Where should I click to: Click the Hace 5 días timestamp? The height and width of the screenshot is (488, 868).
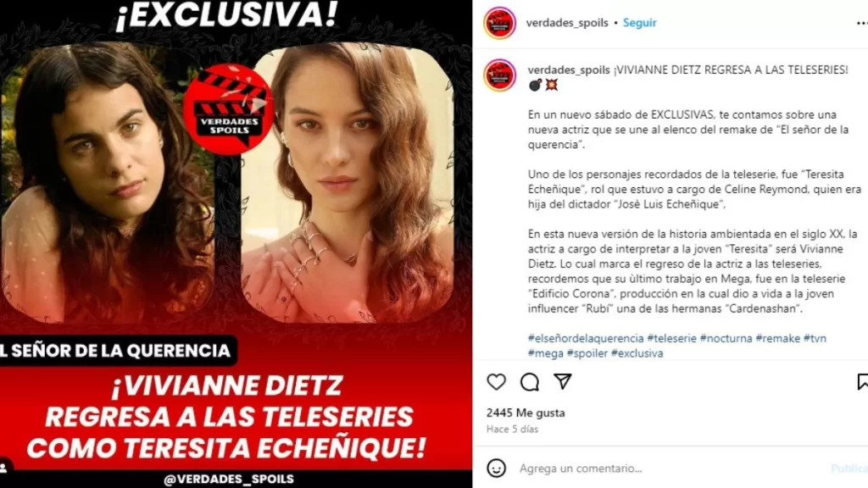(512, 429)
